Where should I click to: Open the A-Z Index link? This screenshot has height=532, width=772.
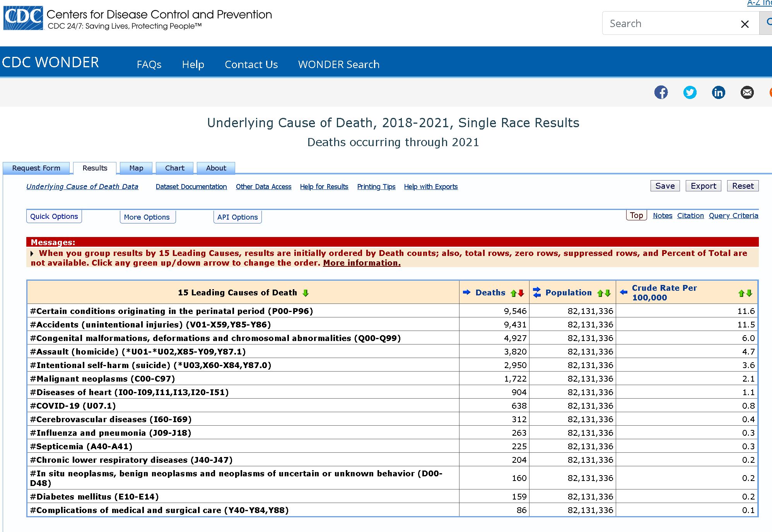pos(760,3)
